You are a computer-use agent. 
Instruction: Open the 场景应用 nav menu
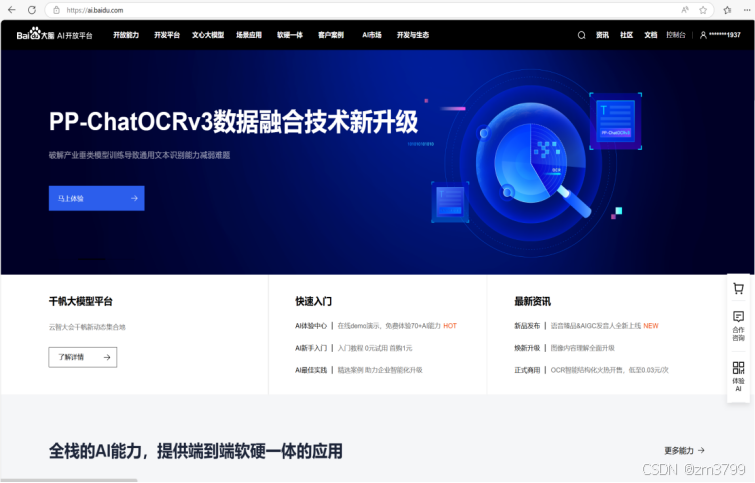(x=249, y=35)
